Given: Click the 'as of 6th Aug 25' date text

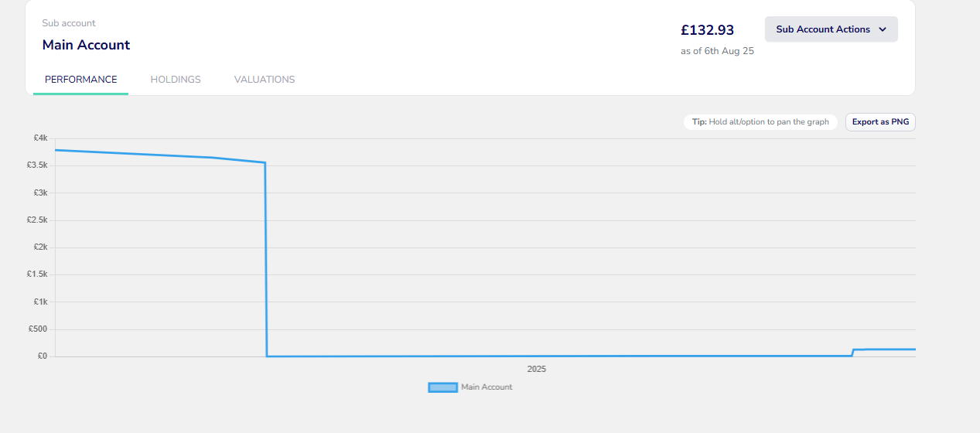Looking at the screenshot, I should coord(717,51).
